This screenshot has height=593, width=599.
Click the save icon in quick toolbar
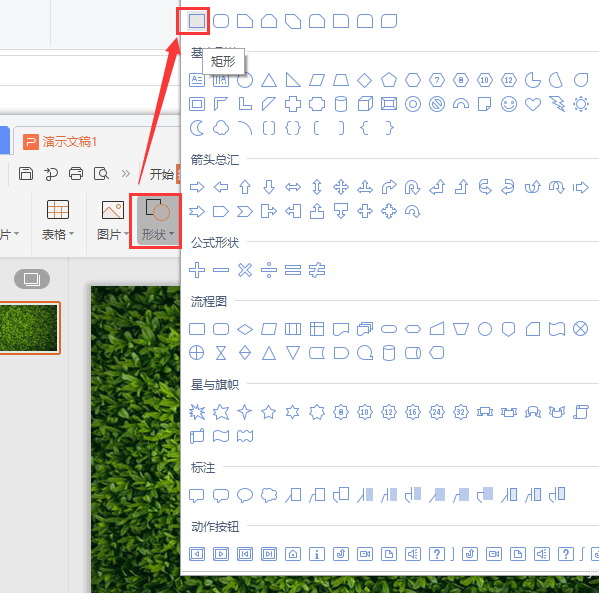click(26, 173)
